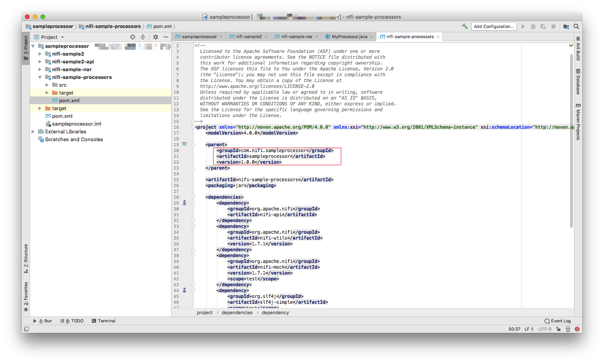Select sampleprocessor.iml file
This screenshot has height=364, width=604.
tap(77, 124)
